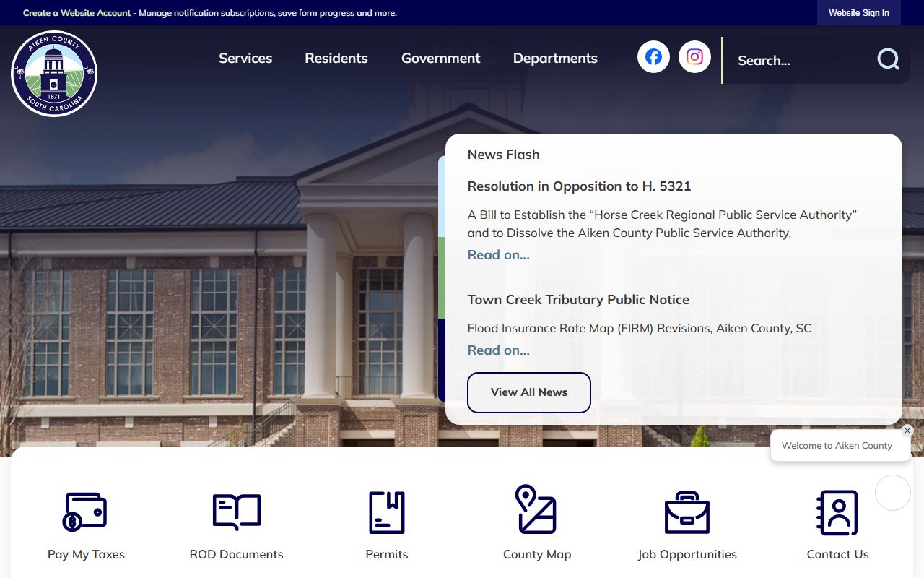The height and width of the screenshot is (578, 924).
Task: Click the Contact Us address book icon
Action: click(x=837, y=512)
